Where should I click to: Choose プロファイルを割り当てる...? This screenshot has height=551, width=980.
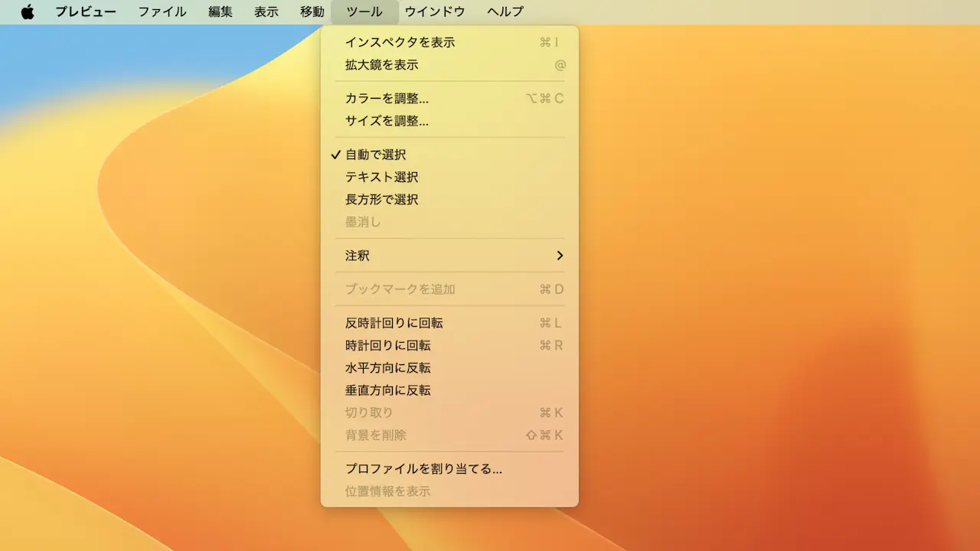[x=449, y=469]
